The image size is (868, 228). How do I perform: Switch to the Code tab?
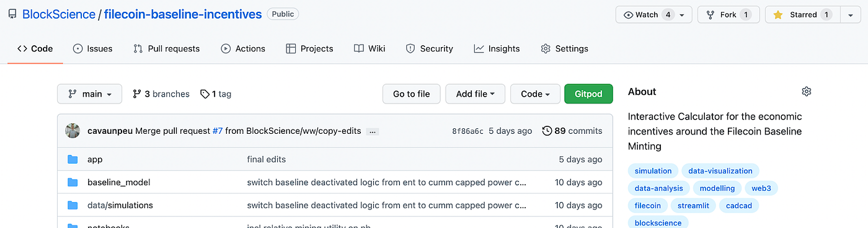point(35,48)
